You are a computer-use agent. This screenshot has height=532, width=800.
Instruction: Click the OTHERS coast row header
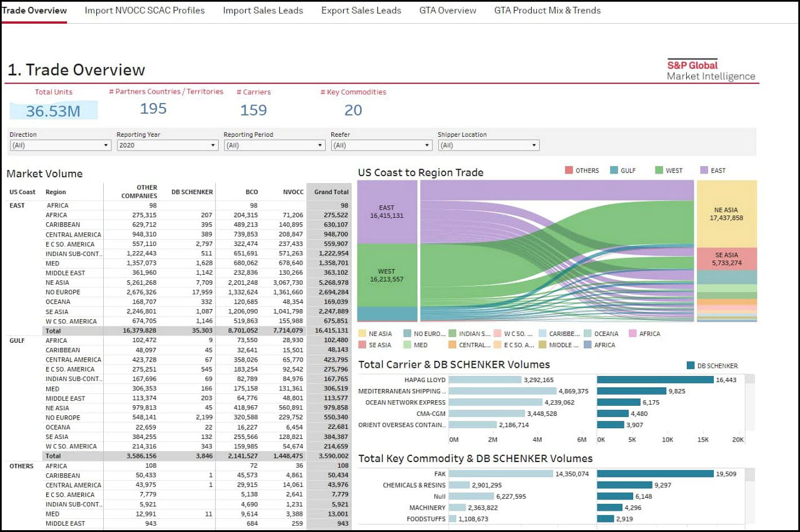pyautogui.click(x=21, y=466)
